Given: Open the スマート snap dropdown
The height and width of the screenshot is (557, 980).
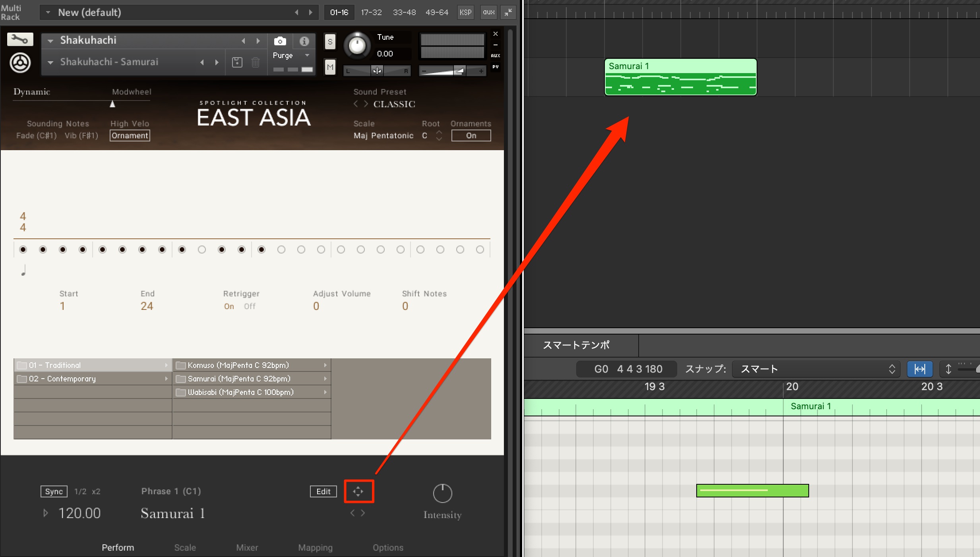Looking at the screenshot, I should point(816,369).
